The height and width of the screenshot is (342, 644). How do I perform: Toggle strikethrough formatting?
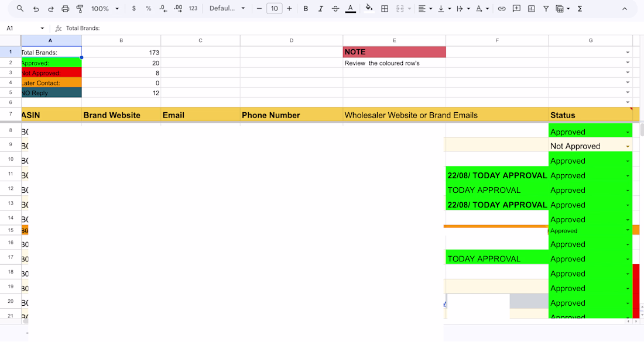(335, 8)
